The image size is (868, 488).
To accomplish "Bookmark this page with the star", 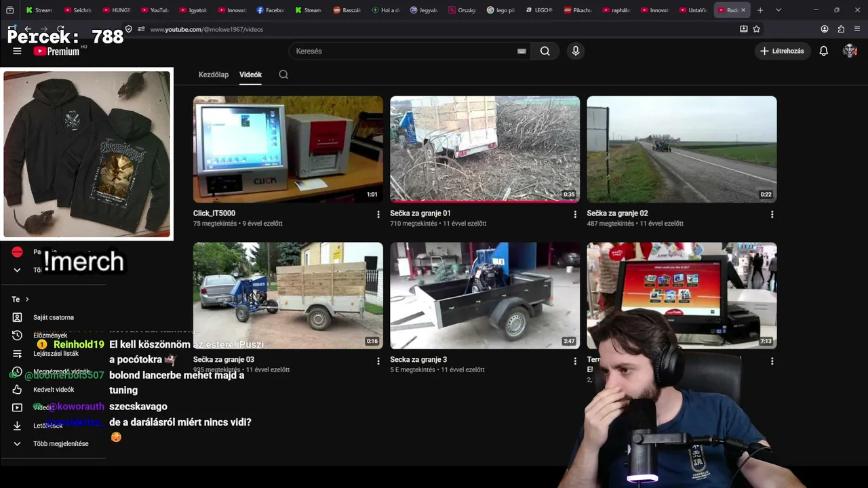I will click(x=757, y=29).
